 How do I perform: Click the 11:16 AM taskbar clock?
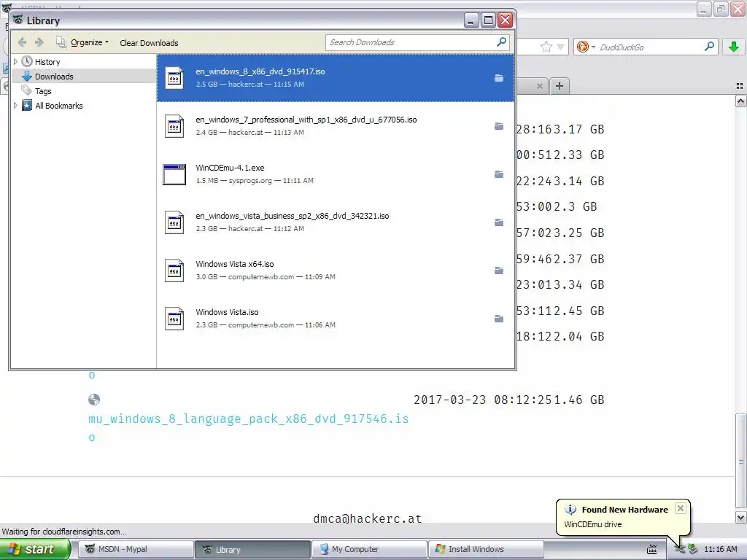point(720,549)
